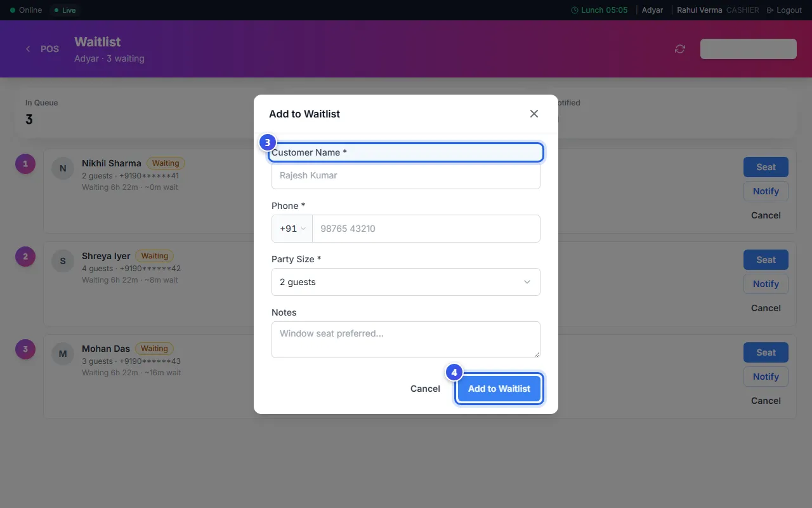
Task: Click the Nikhil Sharma name
Action: [x=112, y=163]
